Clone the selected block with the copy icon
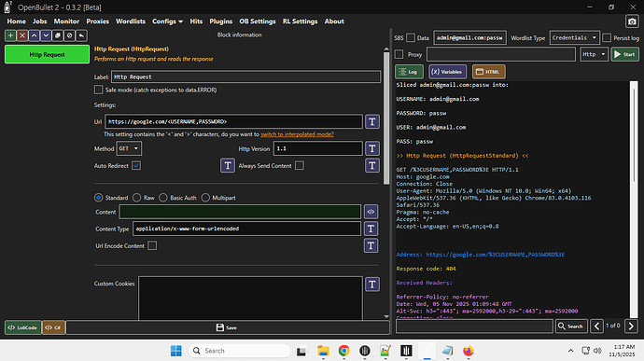This screenshot has height=361, width=644. pyautogui.click(x=58, y=35)
